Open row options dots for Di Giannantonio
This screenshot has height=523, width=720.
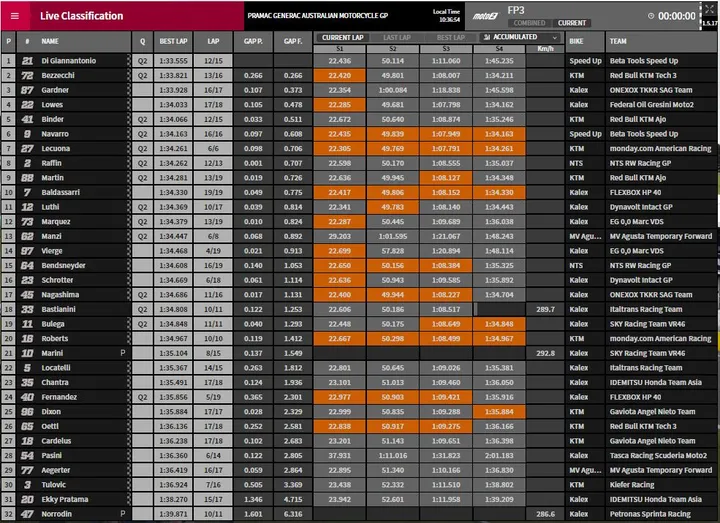128,61
